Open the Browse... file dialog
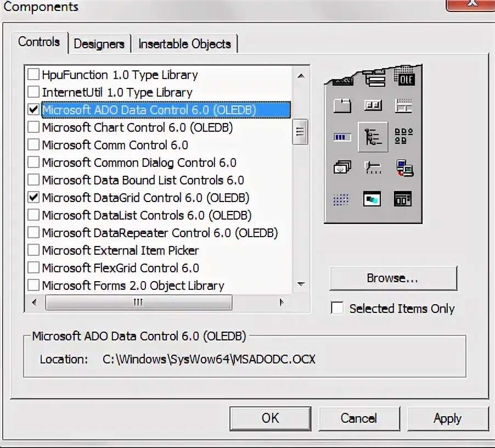This screenshot has width=495, height=448. (393, 278)
